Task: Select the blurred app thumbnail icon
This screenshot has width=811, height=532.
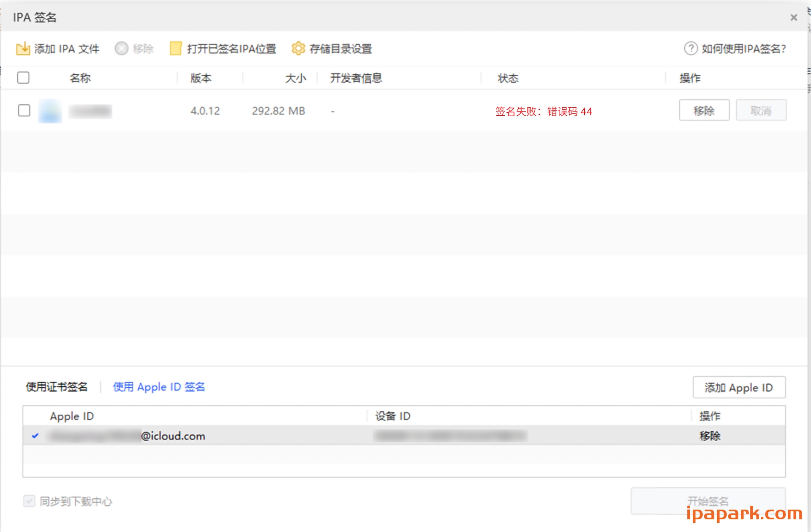Action: (x=49, y=111)
